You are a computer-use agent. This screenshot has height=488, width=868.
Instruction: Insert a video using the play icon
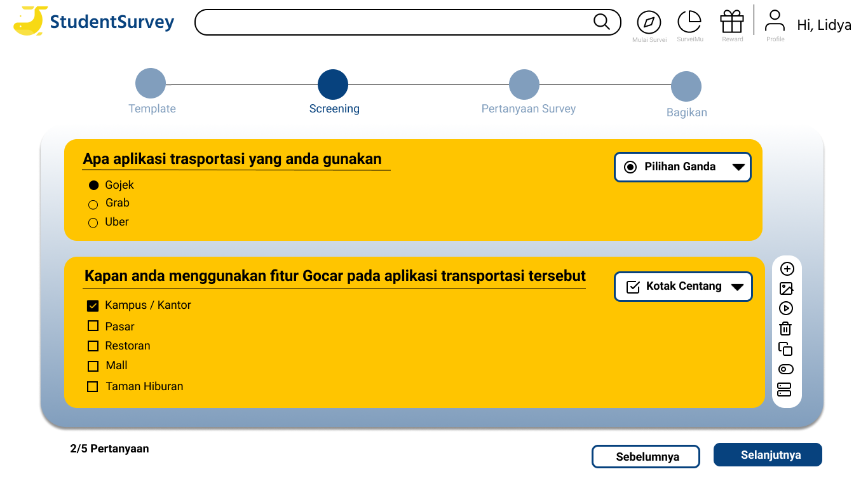click(786, 308)
